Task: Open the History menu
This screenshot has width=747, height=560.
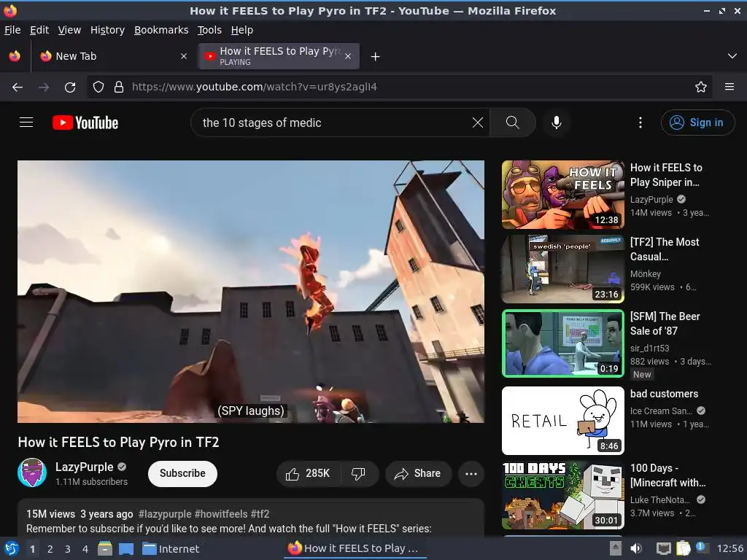Action: coord(108,30)
